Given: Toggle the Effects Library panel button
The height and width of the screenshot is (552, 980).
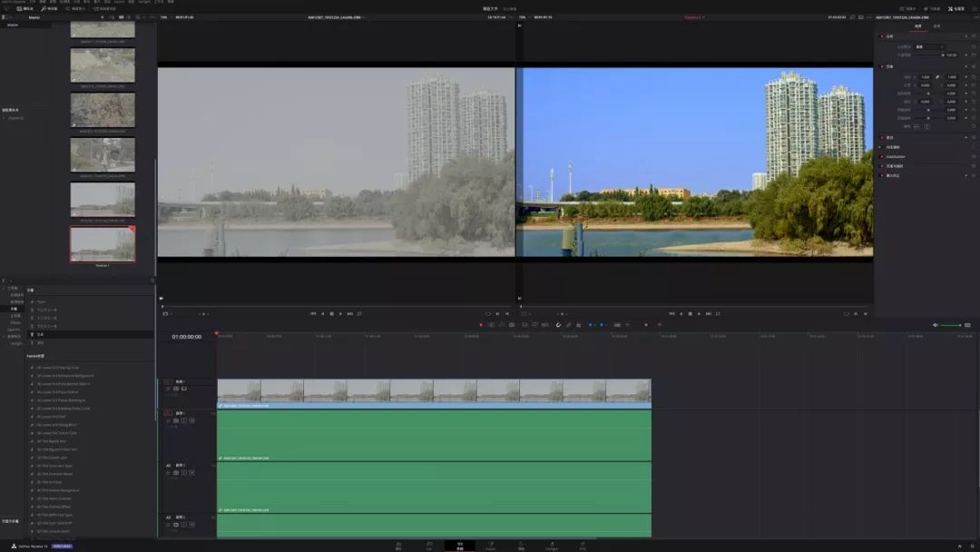Looking at the screenshot, I should coord(49,9).
